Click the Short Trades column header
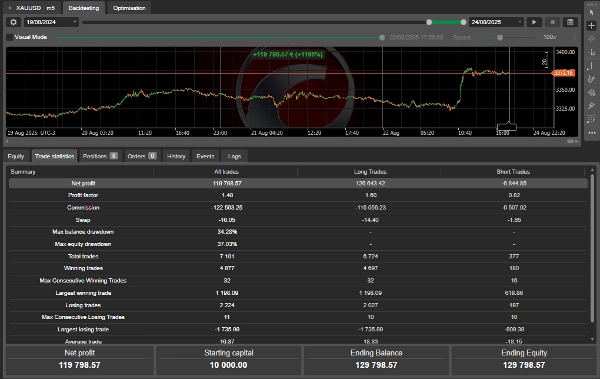 tap(513, 172)
